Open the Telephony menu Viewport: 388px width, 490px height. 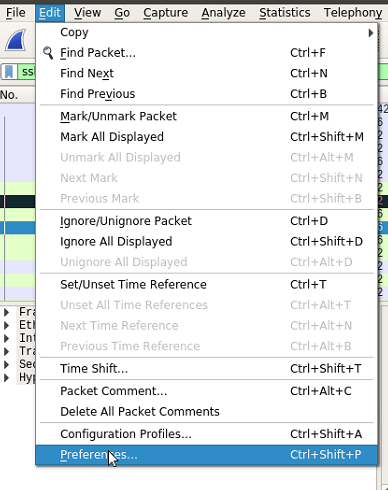pos(353,13)
